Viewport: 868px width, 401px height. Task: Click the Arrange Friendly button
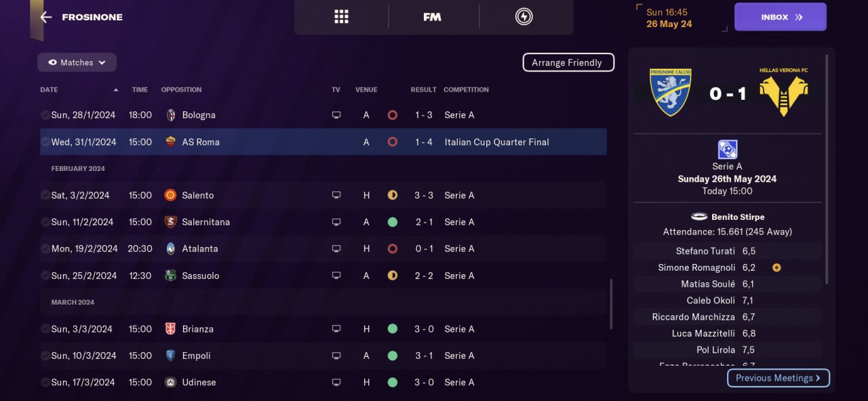(x=568, y=62)
